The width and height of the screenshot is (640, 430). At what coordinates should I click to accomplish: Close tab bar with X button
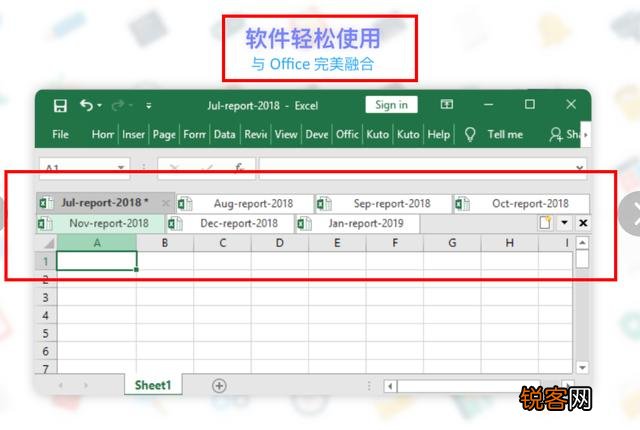583,223
